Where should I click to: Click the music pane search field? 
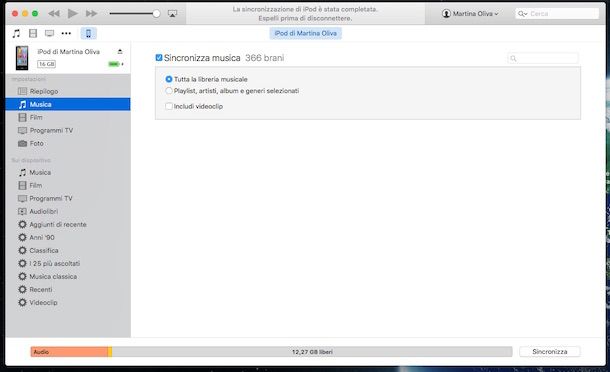(543, 58)
